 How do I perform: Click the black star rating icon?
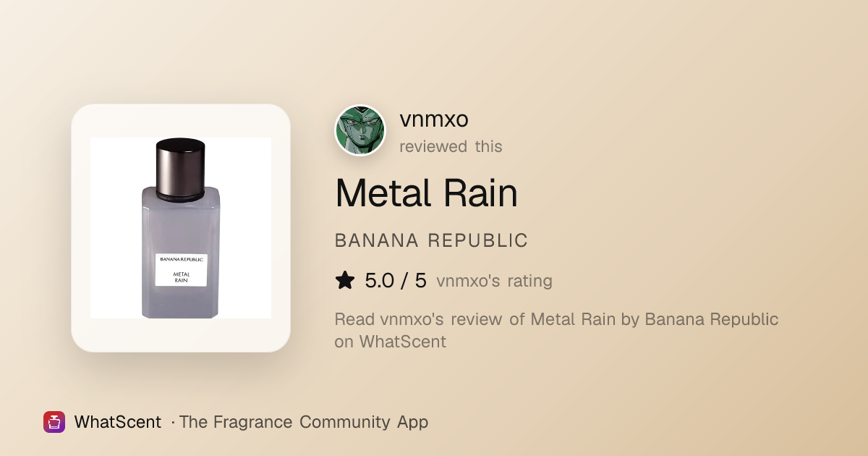tap(345, 281)
